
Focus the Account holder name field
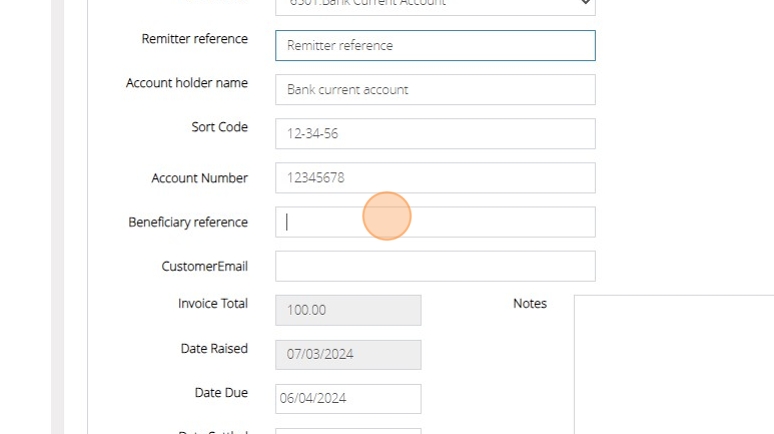click(435, 90)
